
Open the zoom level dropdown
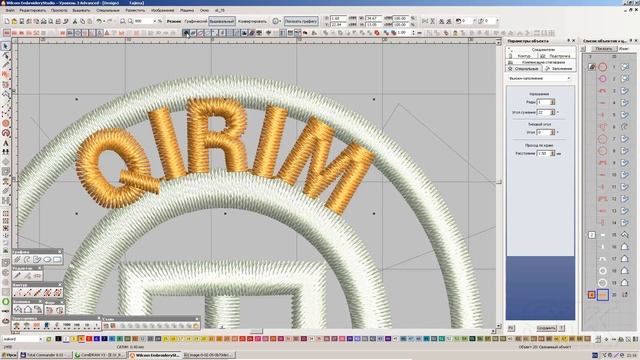(155, 21)
